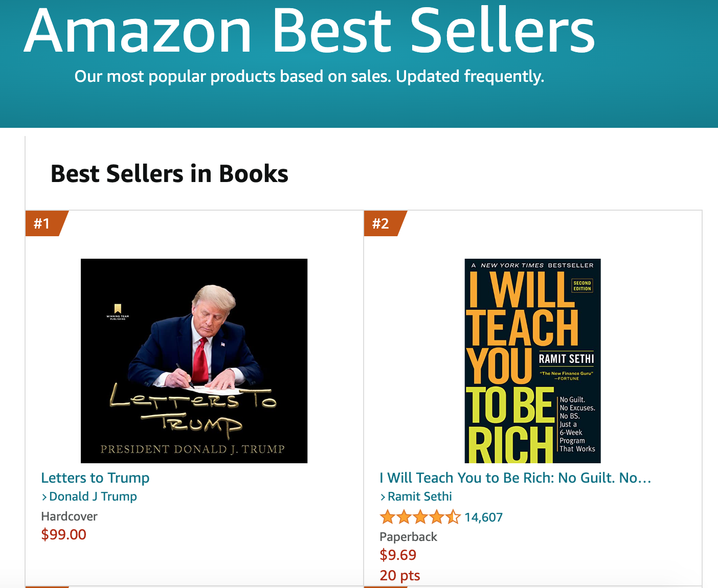Click the chevron before Ramit Sethi
The image size is (718, 588).
383,497
